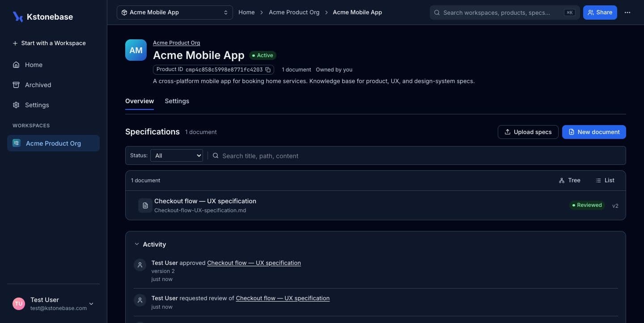Click the user icon beside requested review activity
Viewport: 644px width, 323px height.
[140, 300]
